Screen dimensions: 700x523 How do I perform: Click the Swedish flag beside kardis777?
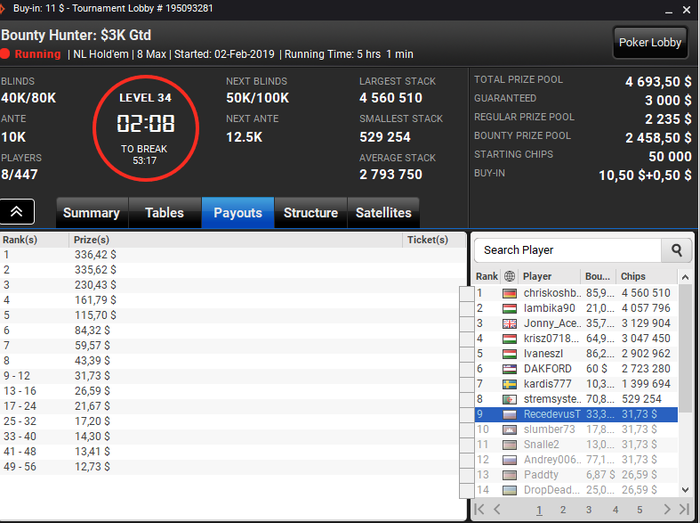(509, 384)
